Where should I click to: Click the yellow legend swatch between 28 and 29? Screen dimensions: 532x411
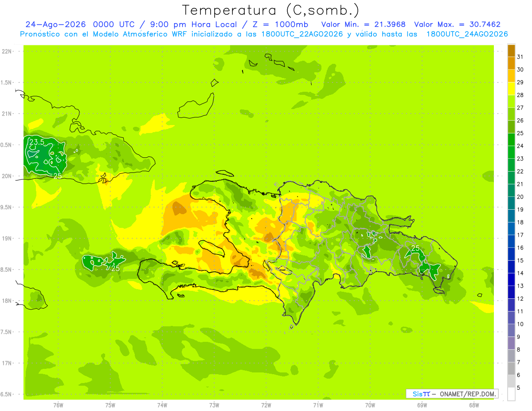pos(511,89)
